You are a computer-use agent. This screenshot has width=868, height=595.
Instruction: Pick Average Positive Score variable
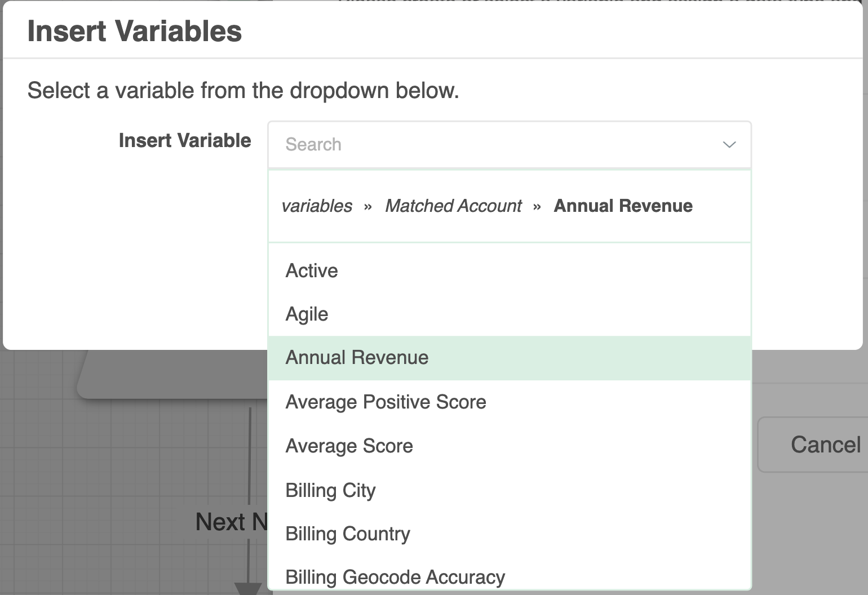386,402
